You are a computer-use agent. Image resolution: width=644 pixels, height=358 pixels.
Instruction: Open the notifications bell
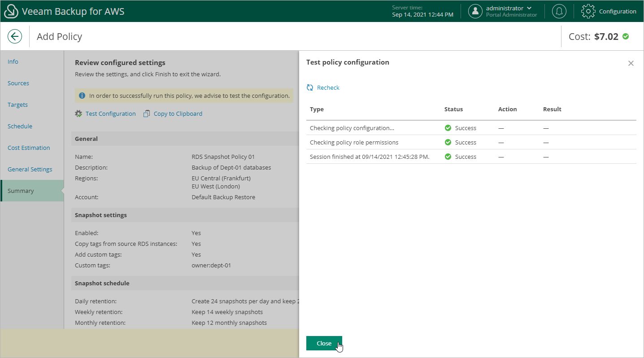559,11
